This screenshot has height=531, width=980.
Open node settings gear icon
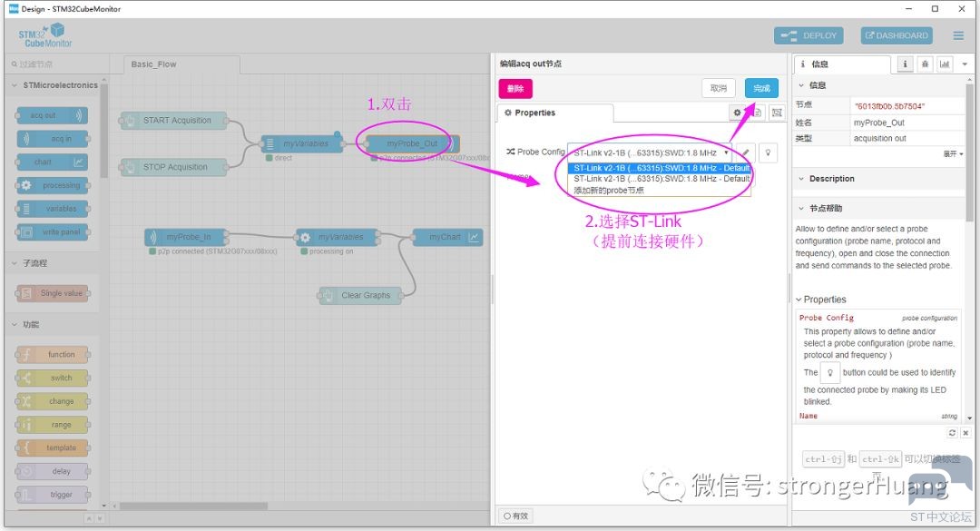pyautogui.click(x=738, y=113)
